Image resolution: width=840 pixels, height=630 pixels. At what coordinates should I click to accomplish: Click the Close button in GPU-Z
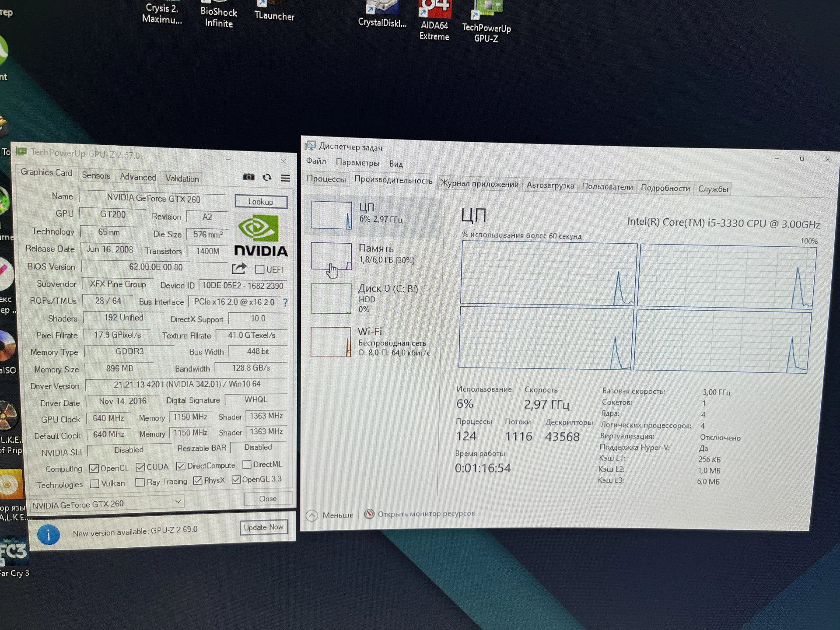point(268,499)
